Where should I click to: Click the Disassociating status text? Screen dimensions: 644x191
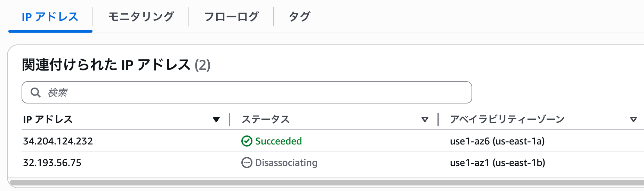coord(286,163)
